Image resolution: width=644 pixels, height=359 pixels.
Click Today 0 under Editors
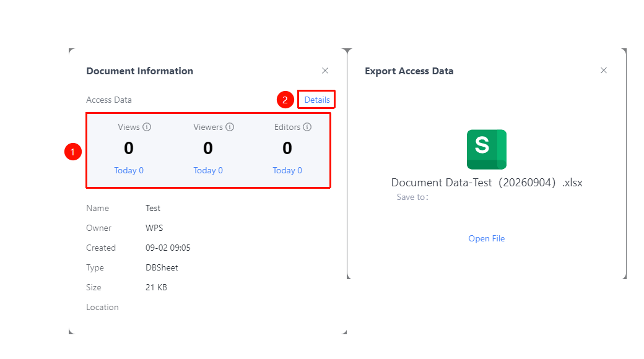click(x=287, y=170)
